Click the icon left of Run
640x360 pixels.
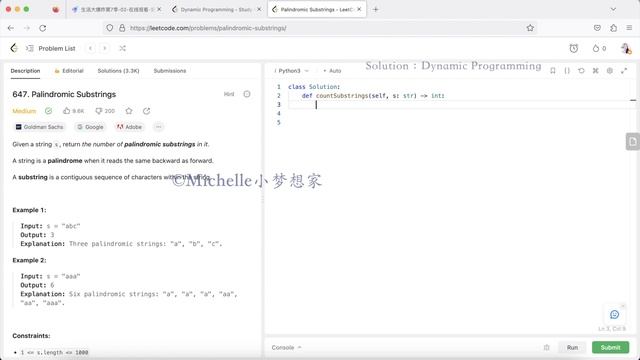(x=547, y=347)
